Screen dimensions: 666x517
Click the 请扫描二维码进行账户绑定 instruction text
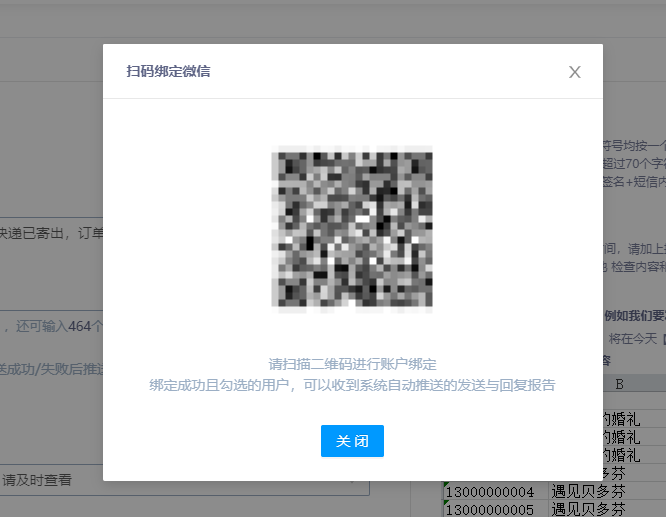coord(352,364)
